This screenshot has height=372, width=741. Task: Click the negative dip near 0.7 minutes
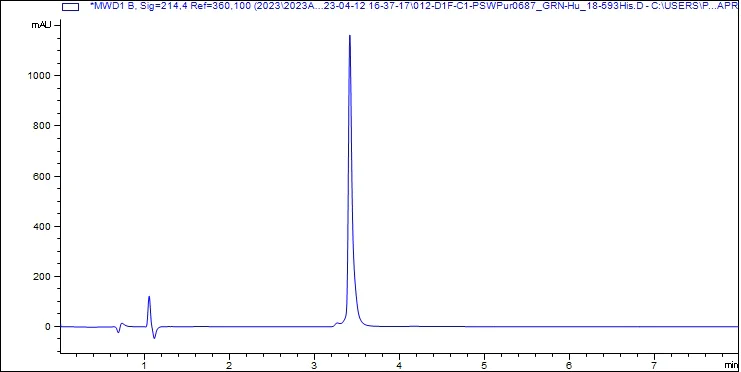(x=119, y=332)
